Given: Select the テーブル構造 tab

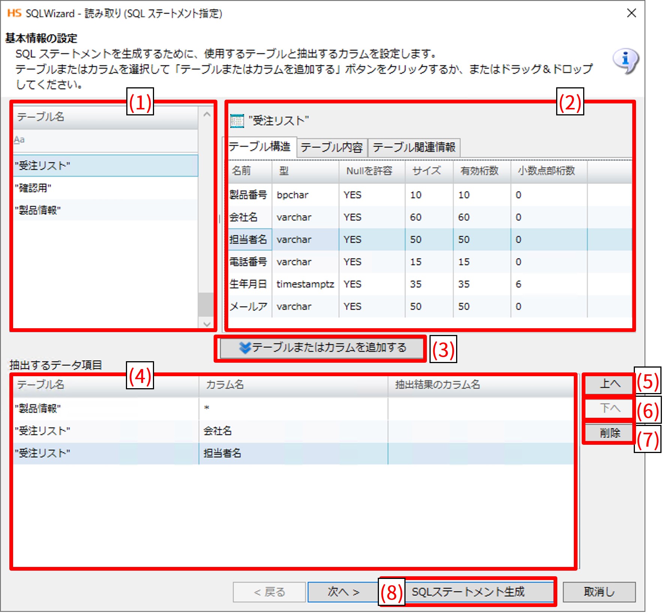Looking at the screenshot, I should click(260, 147).
